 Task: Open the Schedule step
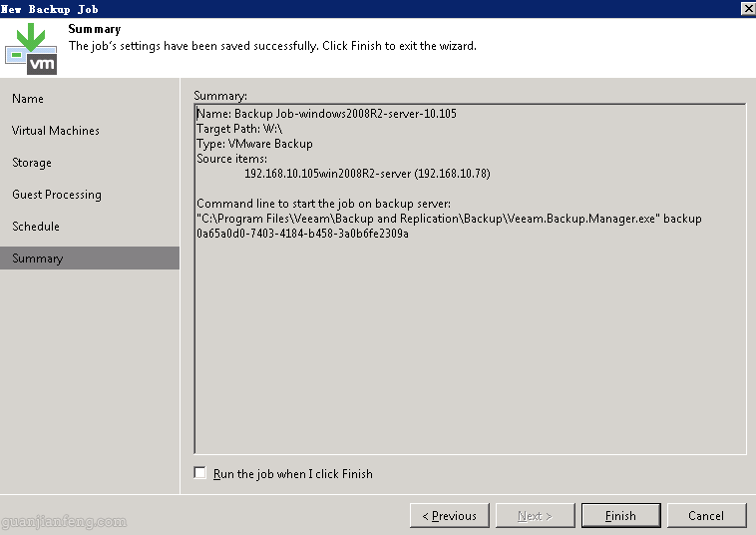[x=36, y=227]
